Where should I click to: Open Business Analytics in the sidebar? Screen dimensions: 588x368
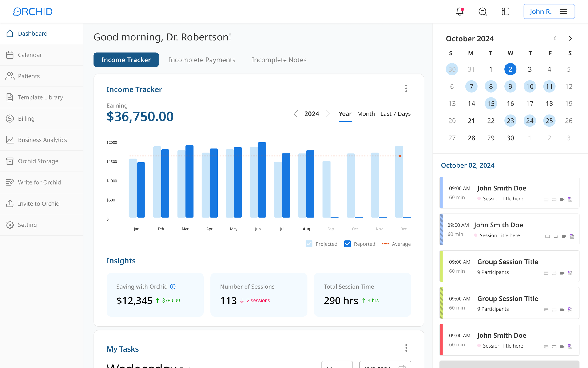(x=42, y=140)
